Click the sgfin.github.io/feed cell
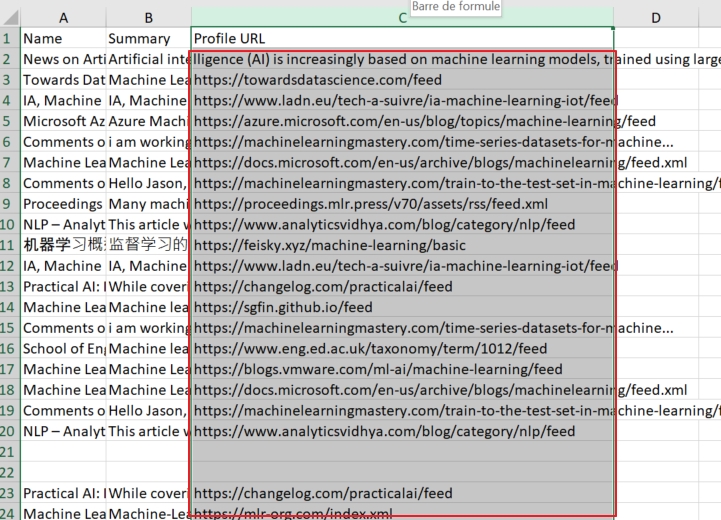This screenshot has height=520, width=721. click(x=402, y=307)
